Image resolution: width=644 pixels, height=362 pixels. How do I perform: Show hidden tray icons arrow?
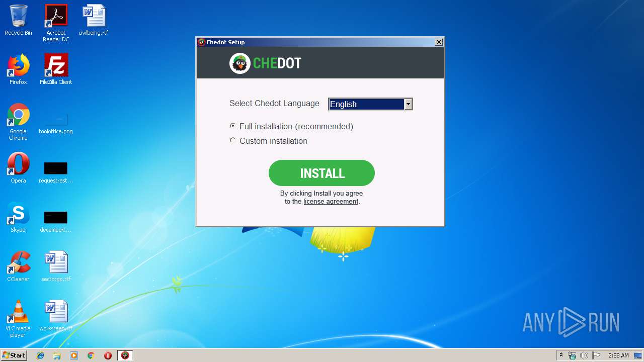561,355
